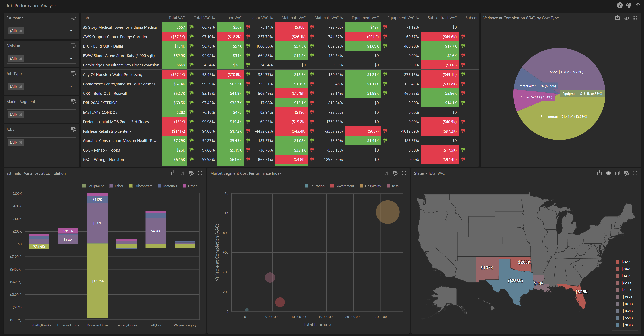This screenshot has height=336, width=644.
Task: Click the map layers icon in States panel
Action: [x=608, y=173]
